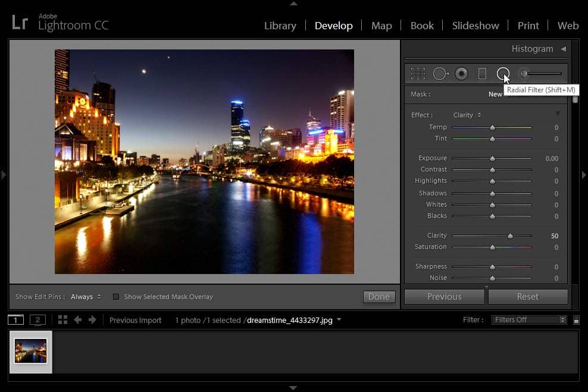Switch to the Web module
Viewport: 588px width, 392px height.
click(568, 26)
